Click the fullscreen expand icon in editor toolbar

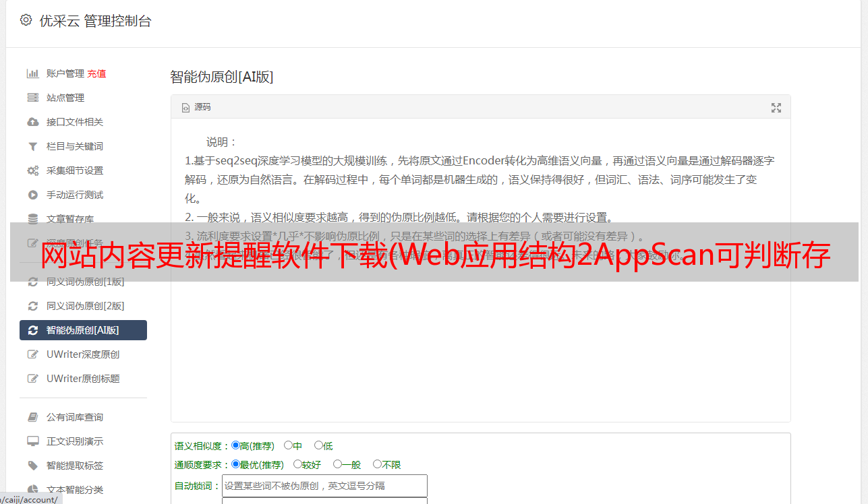tap(776, 107)
